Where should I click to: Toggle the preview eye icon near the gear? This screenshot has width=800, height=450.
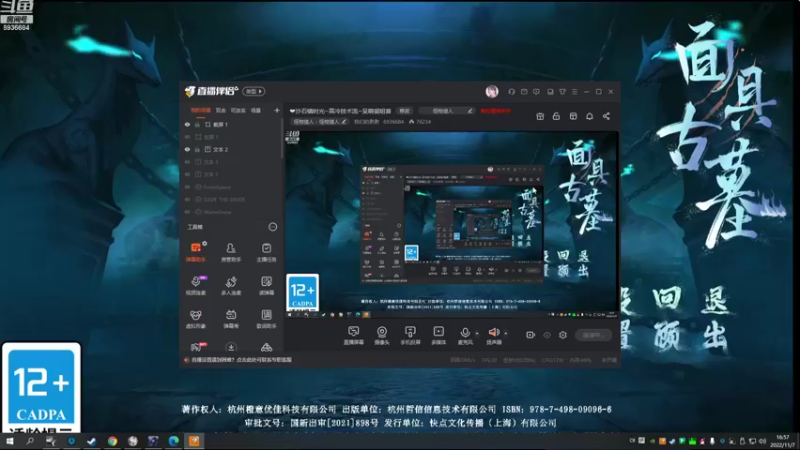[x=547, y=335]
